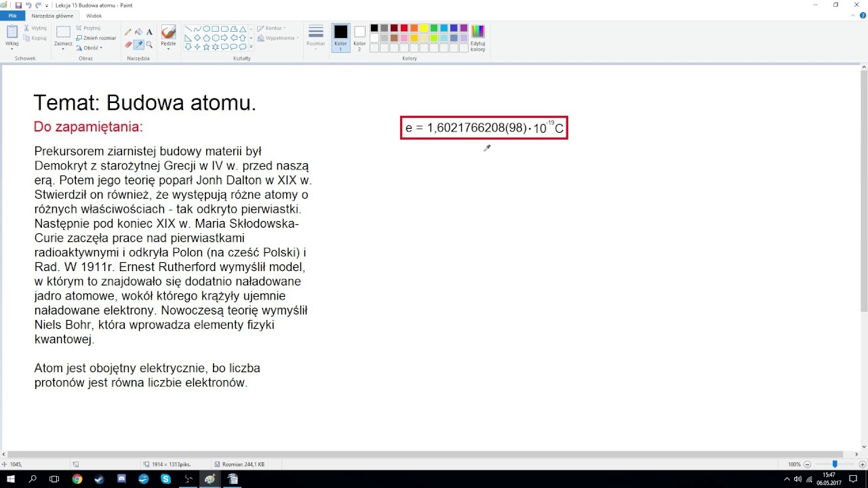Click the status text '1914 × 1313piks.'
The width and height of the screenshot is (868, 488).
171,464
